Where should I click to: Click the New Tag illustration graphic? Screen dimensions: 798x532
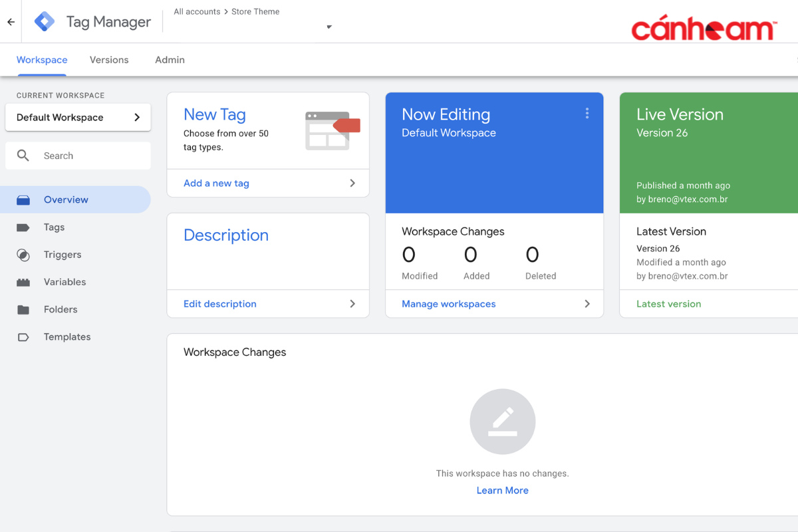tap(332, 130)
